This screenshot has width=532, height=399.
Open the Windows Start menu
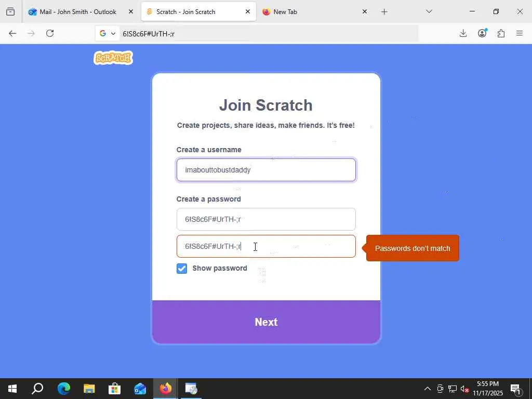(12, 389)
